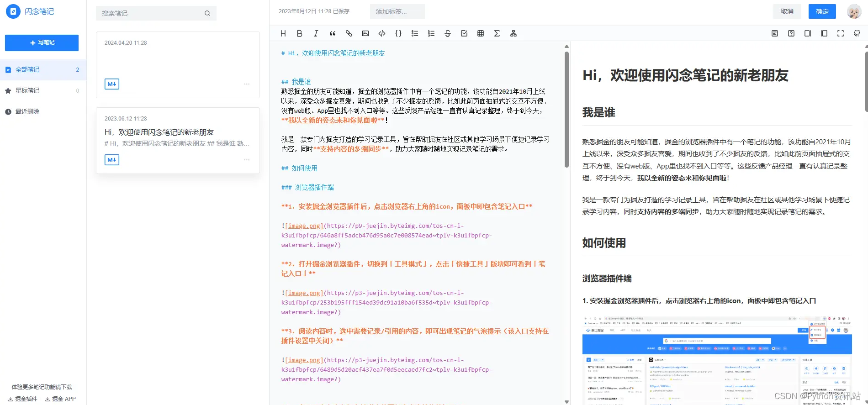This screenshot has width=868, height=405.
Task: Insert a table from the toolbar
Action: (x=481, y=33)
